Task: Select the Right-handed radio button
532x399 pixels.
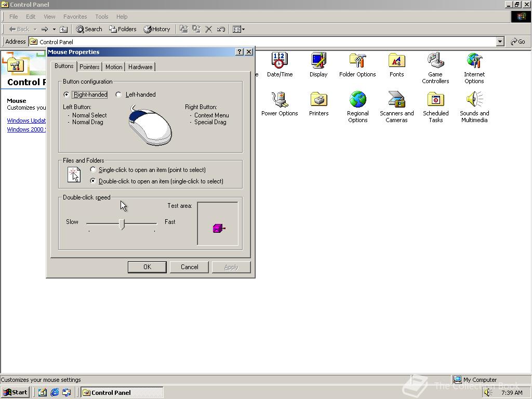Action: (66, 95)
